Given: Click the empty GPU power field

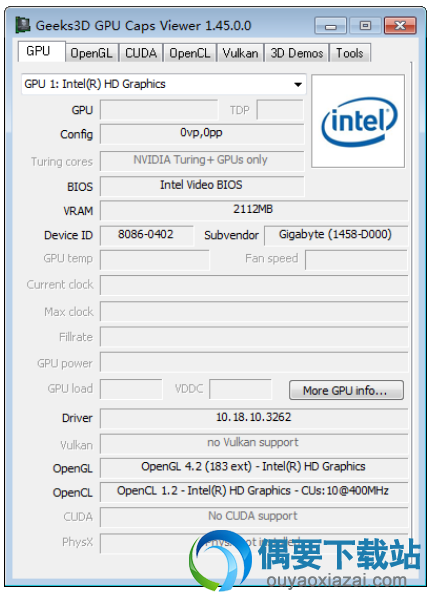Looking at the screenshot, I should point(254,362).
